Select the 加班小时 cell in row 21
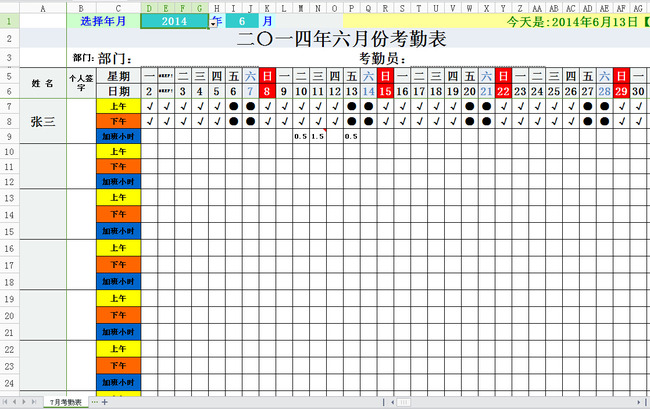This screenshot has height=409, width=650. point(119,332)
